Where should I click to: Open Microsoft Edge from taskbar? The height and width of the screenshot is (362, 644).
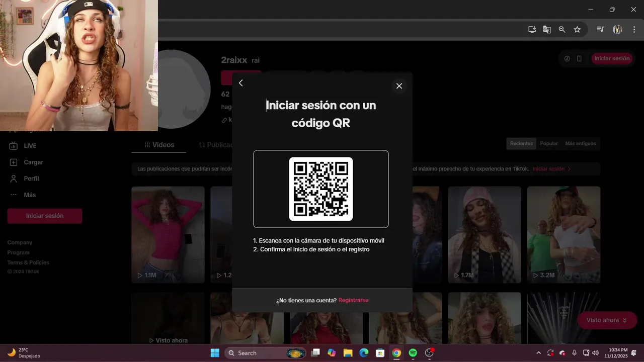364,353
